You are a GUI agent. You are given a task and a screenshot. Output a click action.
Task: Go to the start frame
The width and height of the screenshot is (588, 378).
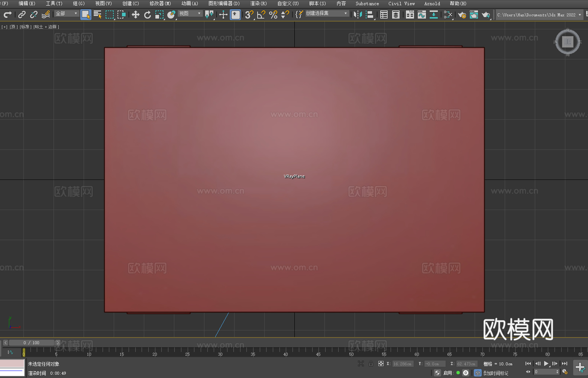point(528,364)
